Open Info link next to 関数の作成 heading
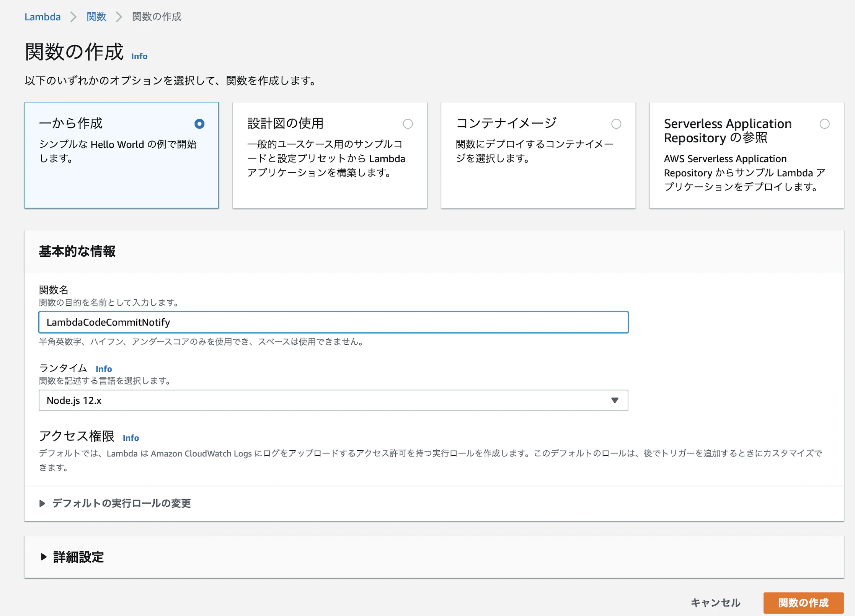The height and width of the screenshot is (616, 855). pyautogui.click(x=139, y=56)
